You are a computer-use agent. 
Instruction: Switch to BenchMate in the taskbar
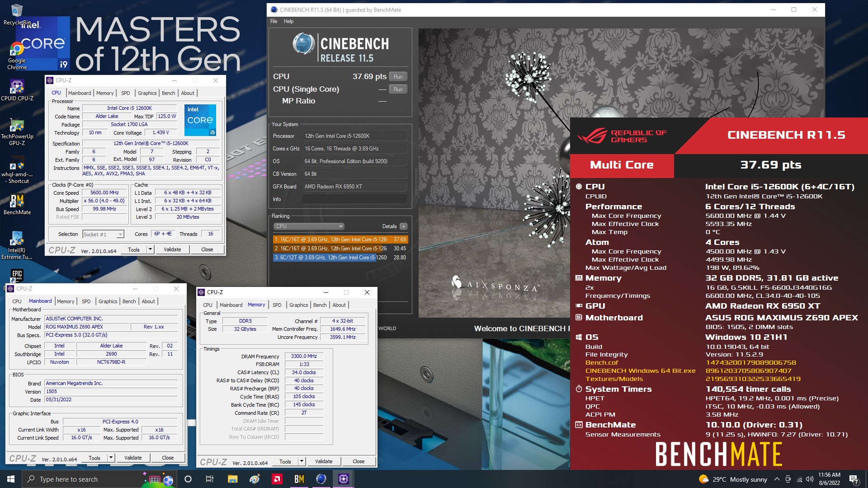pyautogui.click(x=299, y=479)
